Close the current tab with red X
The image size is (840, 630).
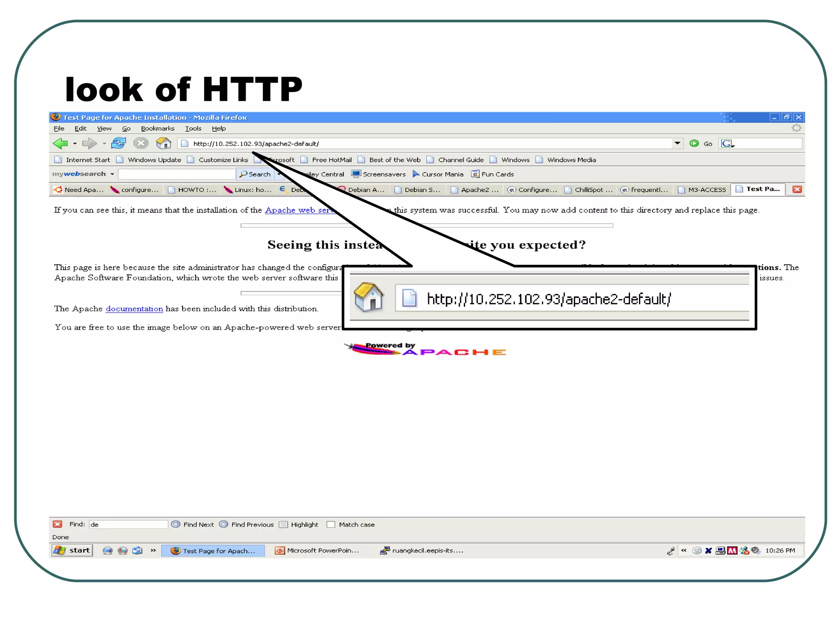point(797,189)
